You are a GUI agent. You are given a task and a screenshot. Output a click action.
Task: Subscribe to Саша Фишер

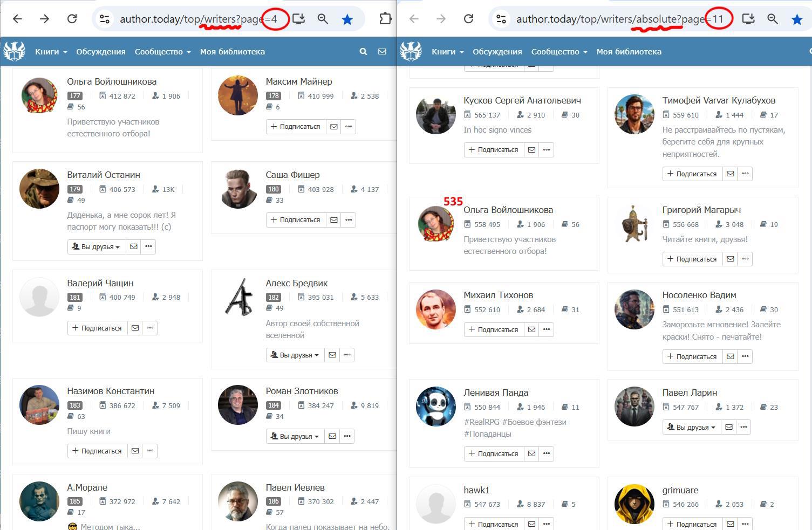(x=296, y=220)
